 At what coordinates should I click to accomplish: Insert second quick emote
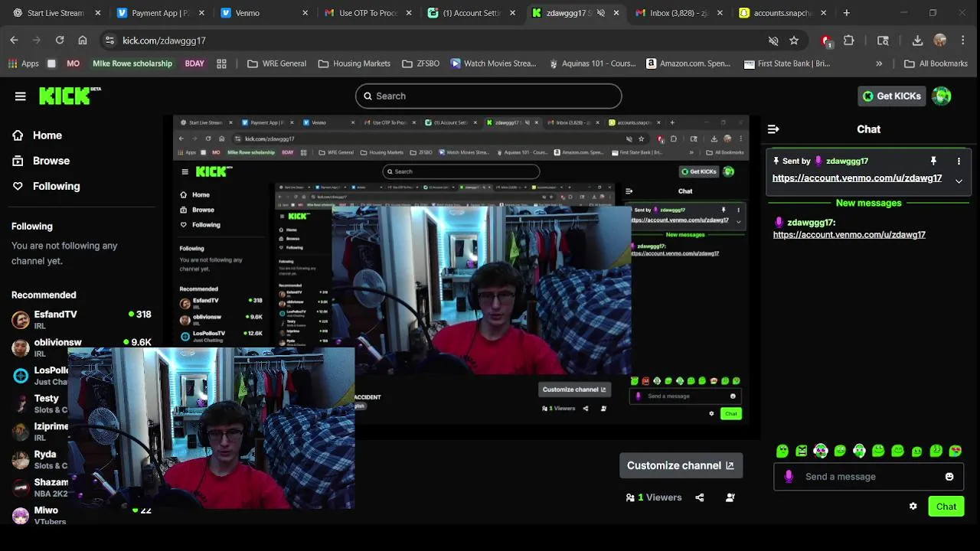(802, 452)
